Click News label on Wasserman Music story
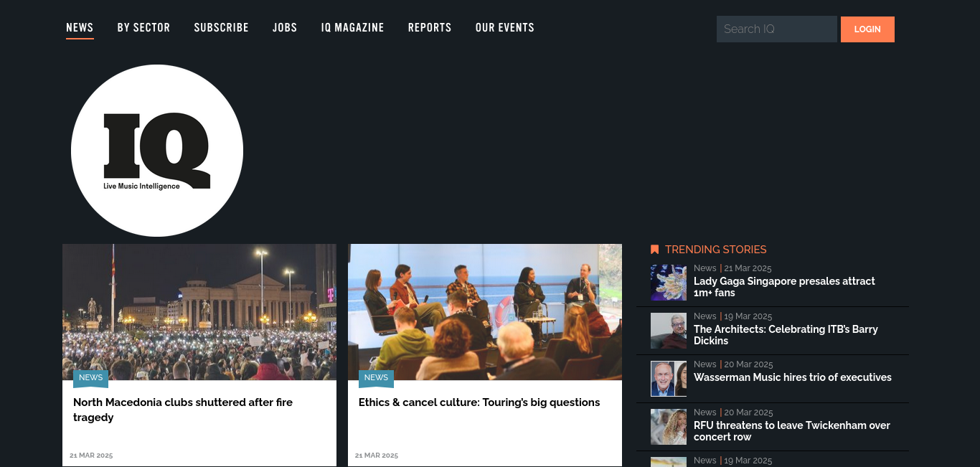Screen dimensions: 980x467 (x=705, y=364)
